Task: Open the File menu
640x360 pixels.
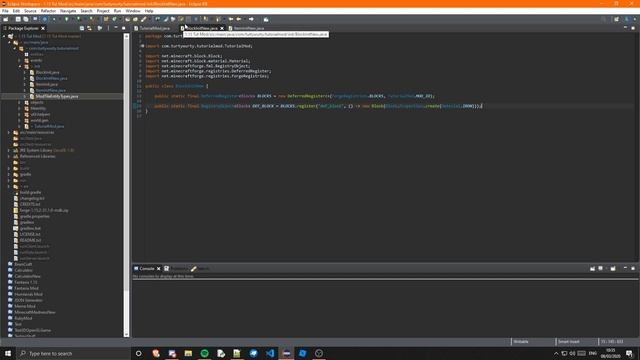Action: (x=5, y=11)
